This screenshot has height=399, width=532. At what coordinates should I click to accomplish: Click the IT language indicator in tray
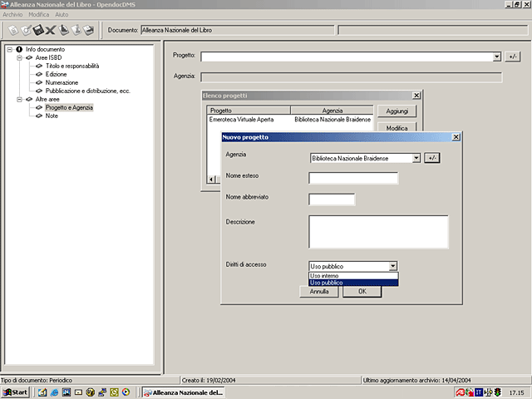[x=479, y=392]
